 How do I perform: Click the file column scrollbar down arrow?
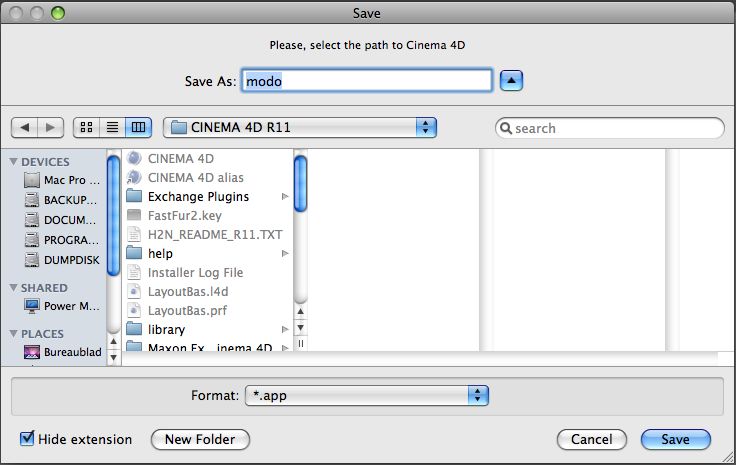(x=300, y=328)
